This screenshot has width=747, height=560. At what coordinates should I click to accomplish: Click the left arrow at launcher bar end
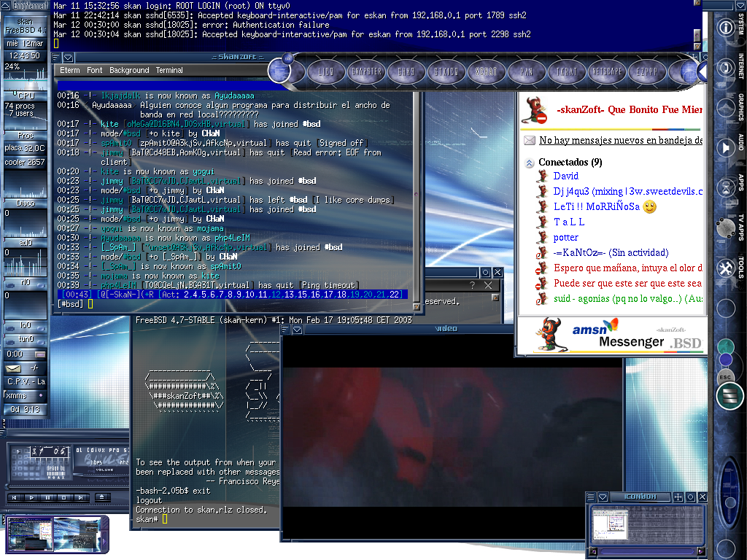point(702,72)
